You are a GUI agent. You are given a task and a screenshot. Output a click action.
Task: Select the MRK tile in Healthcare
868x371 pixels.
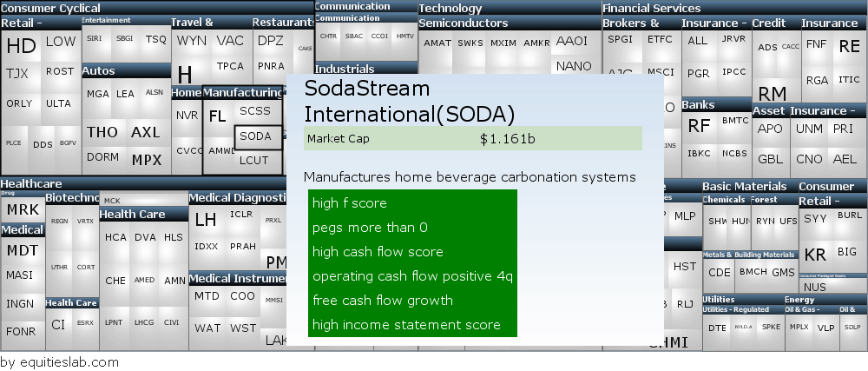pos(23,209)
